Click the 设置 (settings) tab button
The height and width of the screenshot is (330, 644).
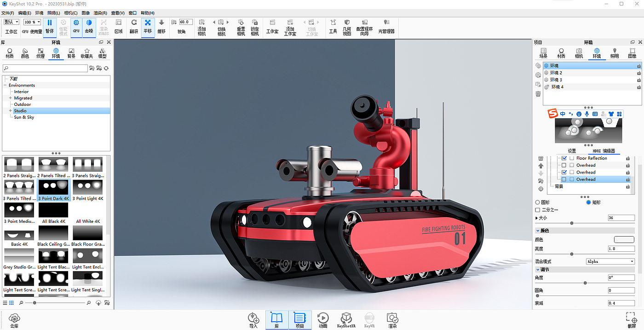tap(572, 151)
